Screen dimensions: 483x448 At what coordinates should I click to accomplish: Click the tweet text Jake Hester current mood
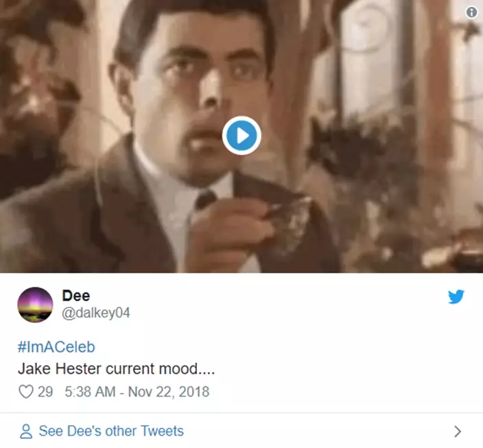(116, 369)
